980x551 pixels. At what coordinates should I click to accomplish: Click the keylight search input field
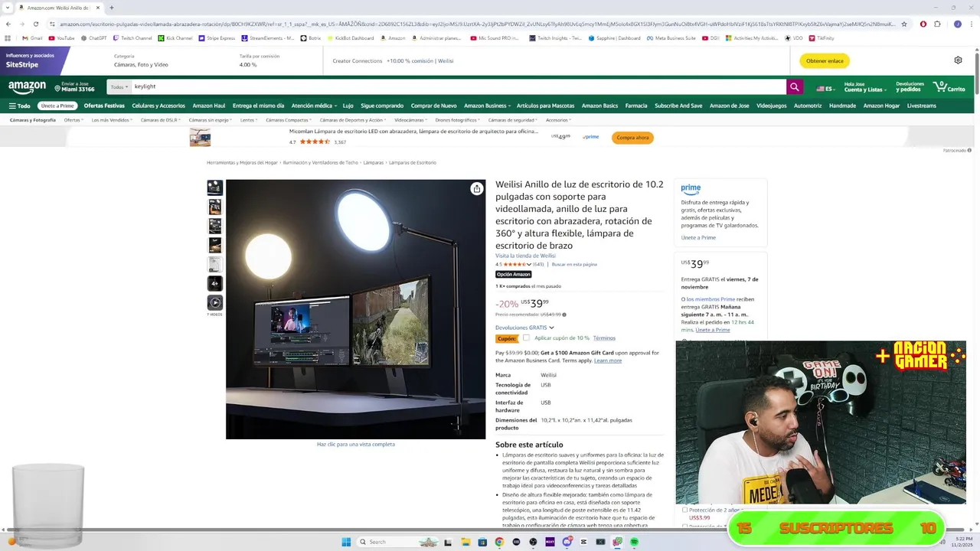tap(459, 87)
